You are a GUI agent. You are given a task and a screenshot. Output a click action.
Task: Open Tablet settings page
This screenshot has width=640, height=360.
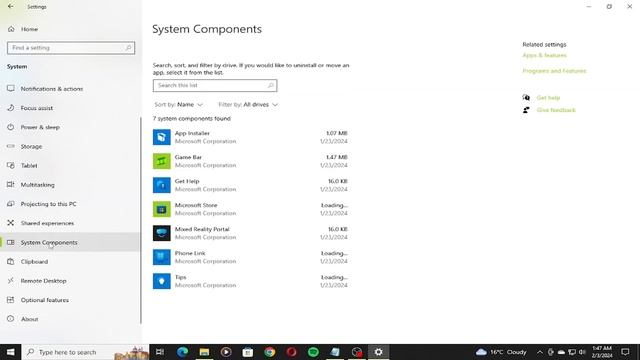tap(29, 165)
